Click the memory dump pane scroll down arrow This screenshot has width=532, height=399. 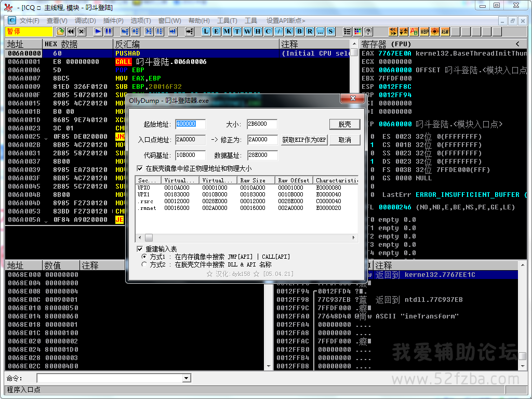tap(269, 366)
